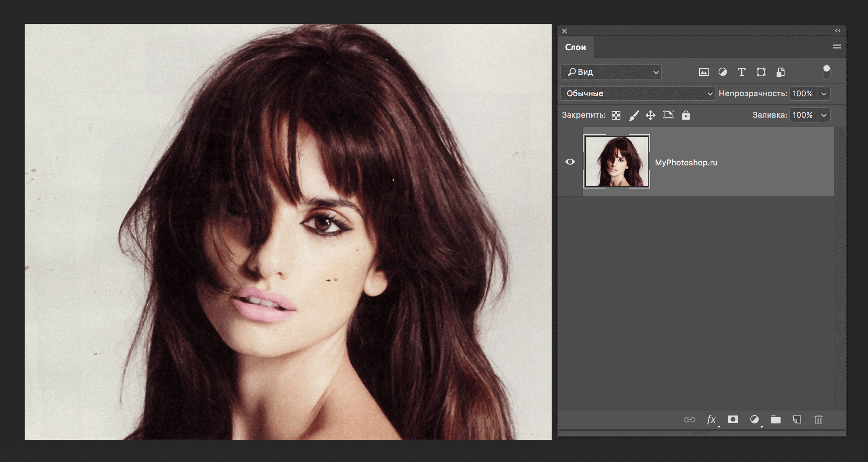This screenshot has height=462, width=868.
Task: Click the shape layer filter icon
Action: 761,72
